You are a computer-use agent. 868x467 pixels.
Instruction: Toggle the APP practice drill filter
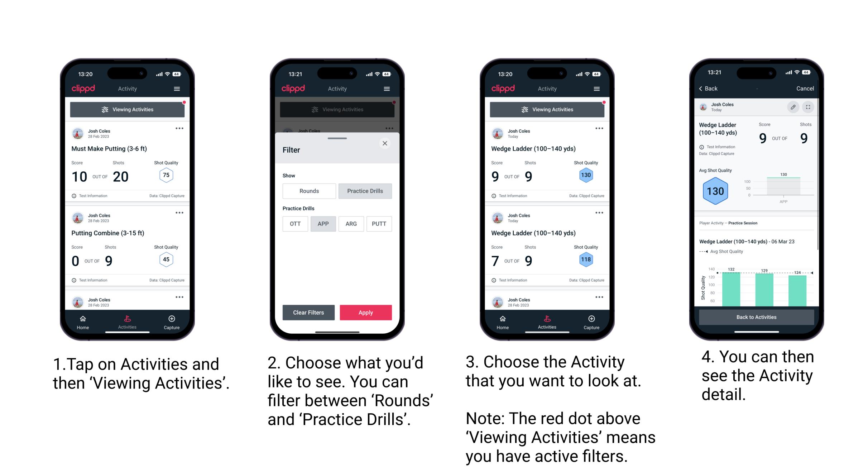tap(323, 224)
